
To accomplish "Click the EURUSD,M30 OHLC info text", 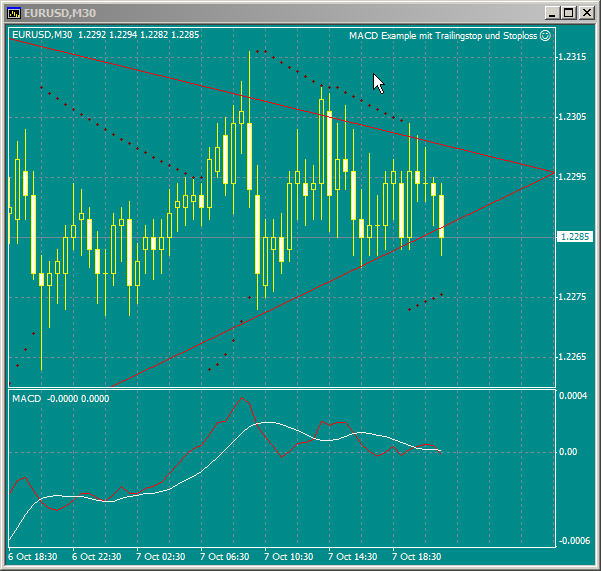I will click(x=105, y=36).
